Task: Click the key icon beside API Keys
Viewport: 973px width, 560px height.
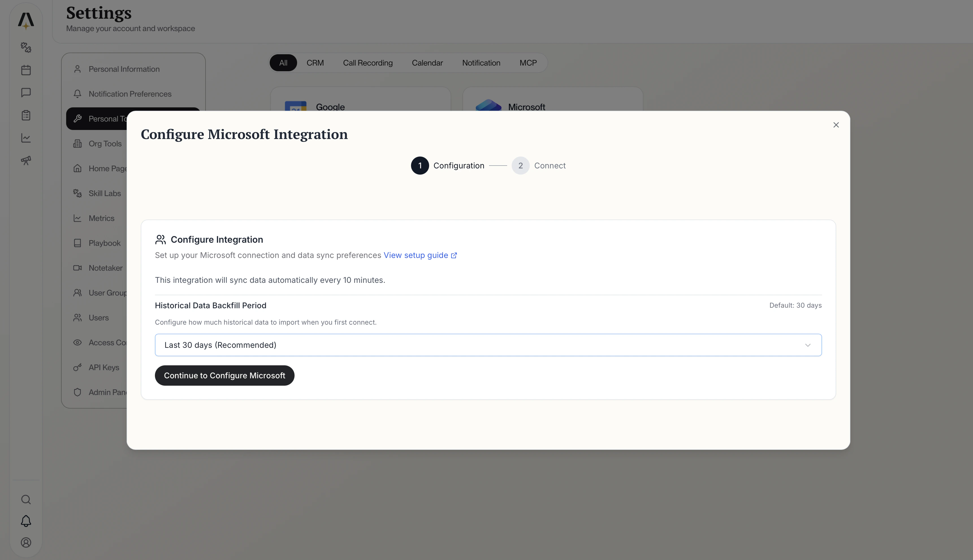Action: pyautogui.click(x=77, y=367)
